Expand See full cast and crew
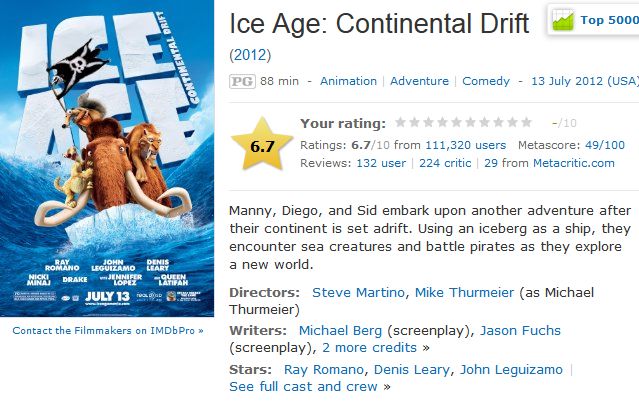Screen dimensions: 639x404 (x=303, y=386)
